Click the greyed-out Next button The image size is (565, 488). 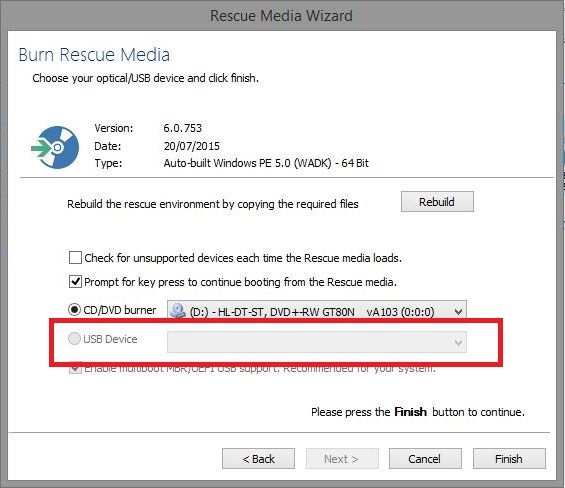342,458
